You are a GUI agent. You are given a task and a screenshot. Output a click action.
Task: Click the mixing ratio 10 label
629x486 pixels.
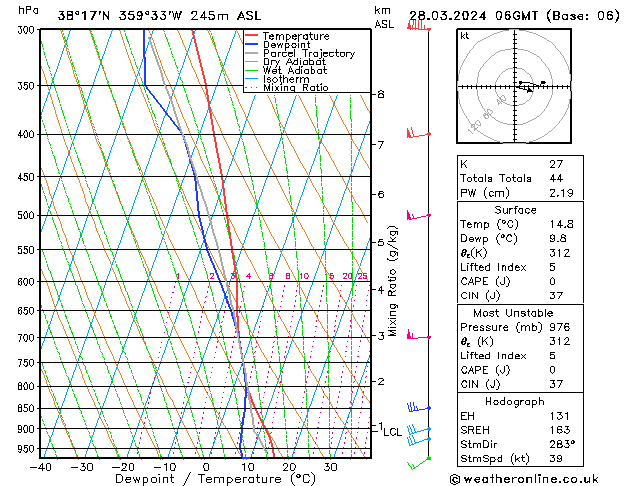[x=304, y=276]
